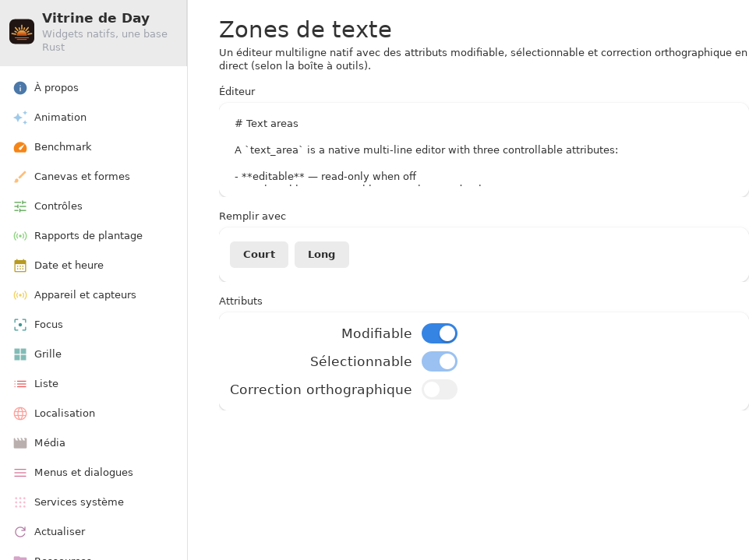Fill the editor with Long text
This screenshot has height=560, width=749.
(x=321, y=255)
